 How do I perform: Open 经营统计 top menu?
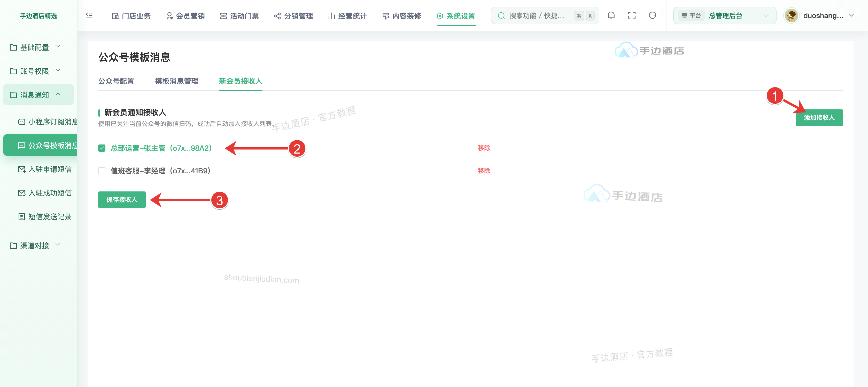tap(347, 16)
